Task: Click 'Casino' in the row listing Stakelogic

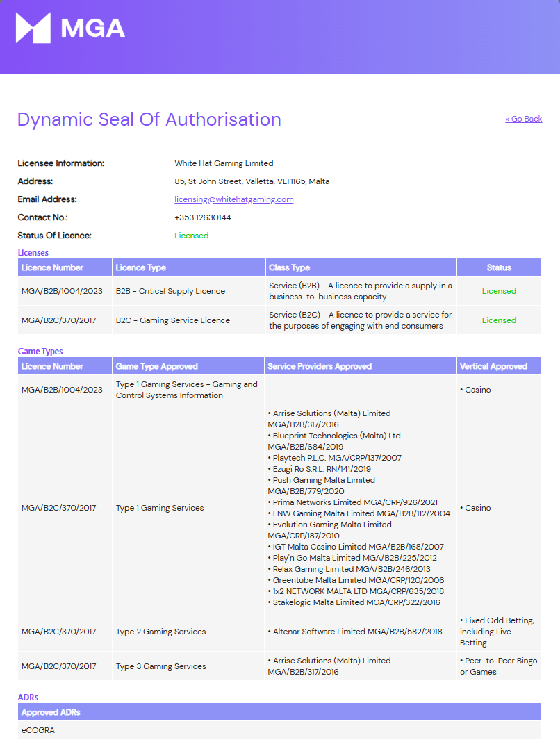Action: click(475, 508)
